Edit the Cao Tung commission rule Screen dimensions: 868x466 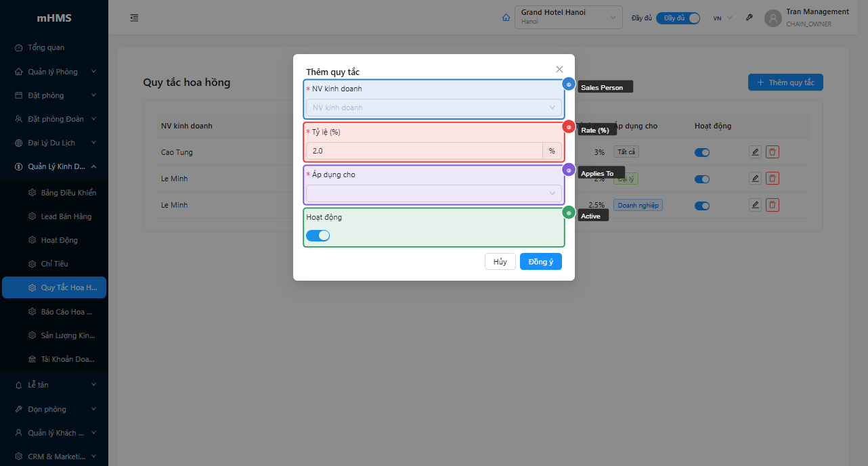pos(755,152)
